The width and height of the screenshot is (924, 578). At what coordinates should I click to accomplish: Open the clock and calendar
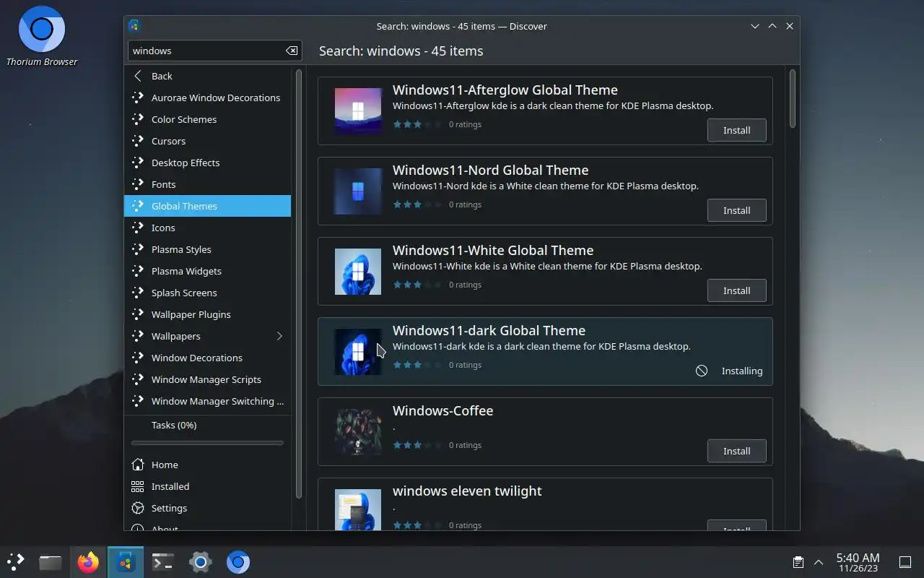tap(858, 561)
